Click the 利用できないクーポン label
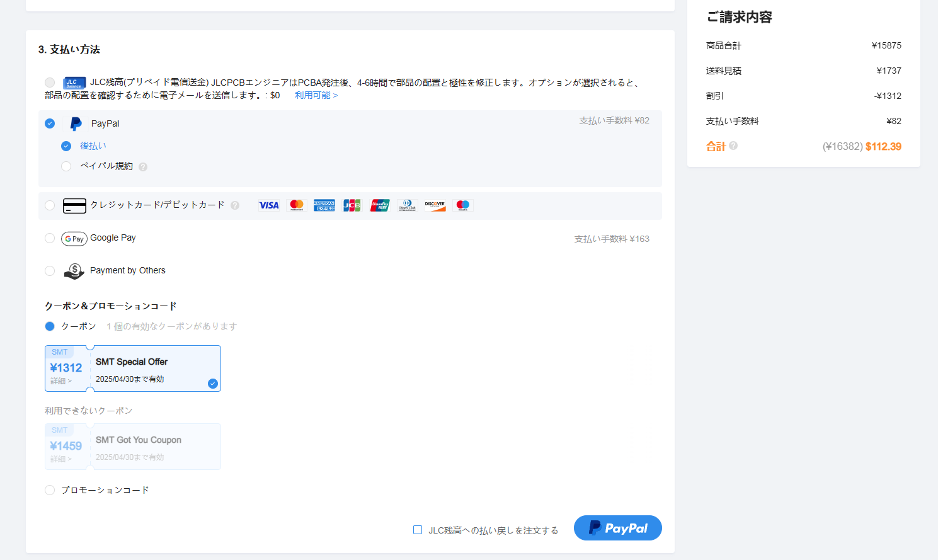The height and width of the screenshot is (560, 938). 89,411
